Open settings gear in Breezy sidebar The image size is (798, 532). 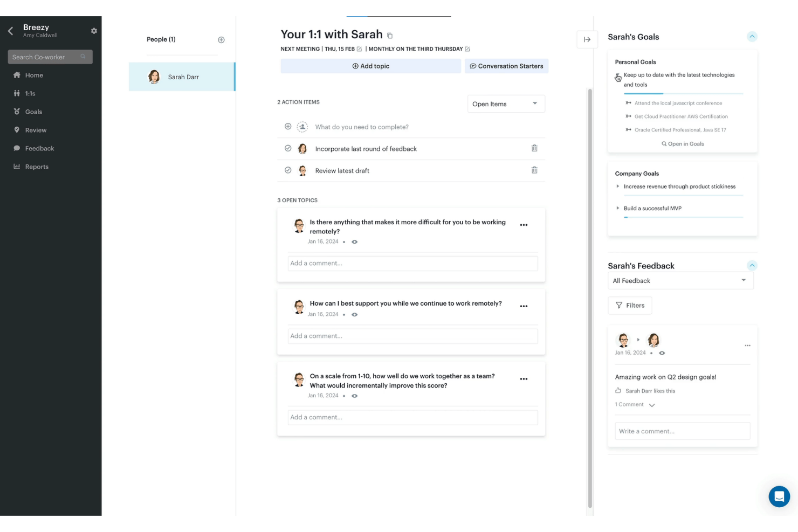point(94,31)
